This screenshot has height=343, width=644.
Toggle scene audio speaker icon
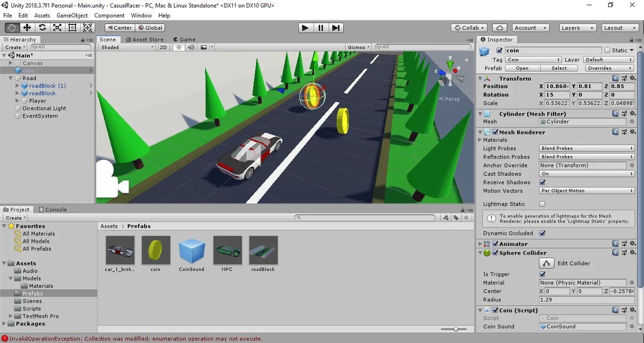[x=190, y=47]
